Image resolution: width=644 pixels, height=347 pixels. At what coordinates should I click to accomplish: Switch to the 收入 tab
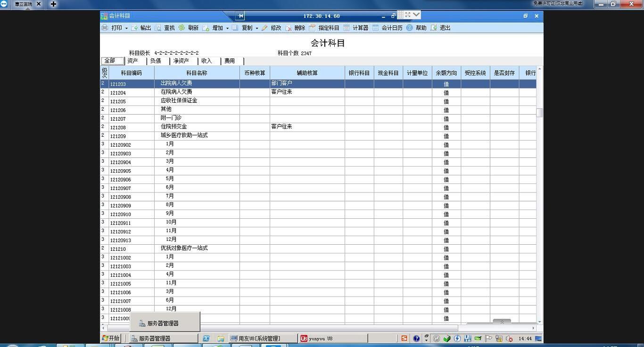tap(209, 61)
